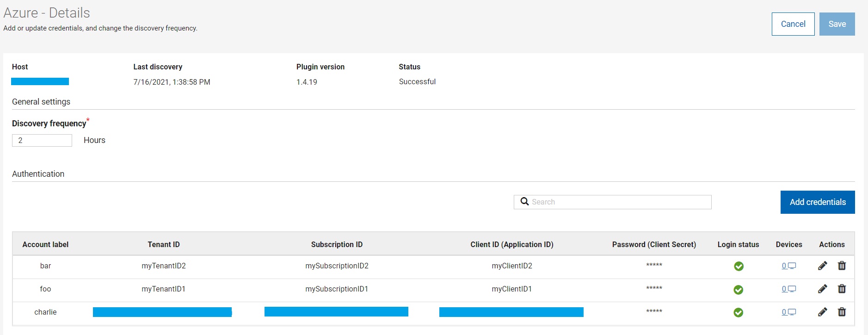Edit the foo account credentials
The image size is (868, 335).
click(x=822, y=289)
